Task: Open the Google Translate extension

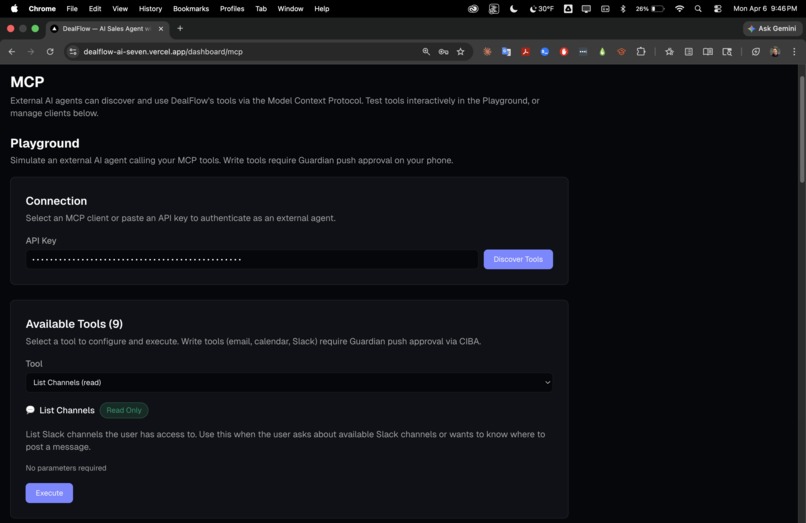Action: pyautogui.click(x=506, y=51)
